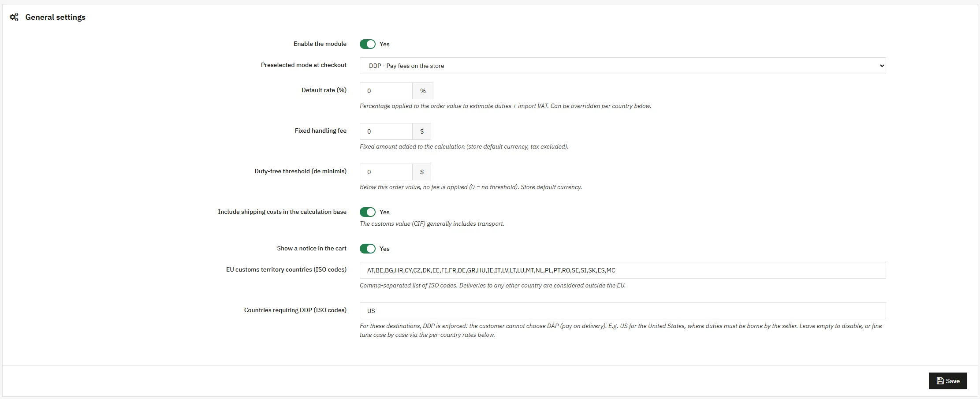Click the dollar sign beside Fixed handling fee
Image resolution: width=980 pixels, height=399 pixels.
422,131
